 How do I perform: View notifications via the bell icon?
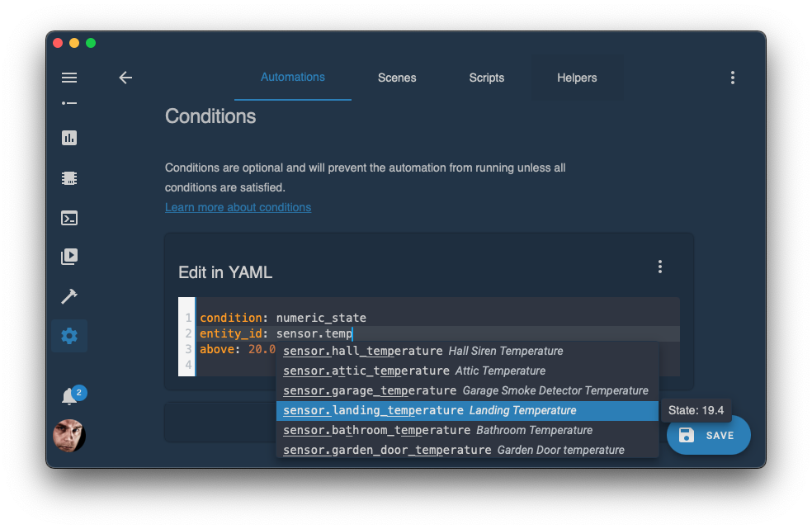tap(69, 395)
